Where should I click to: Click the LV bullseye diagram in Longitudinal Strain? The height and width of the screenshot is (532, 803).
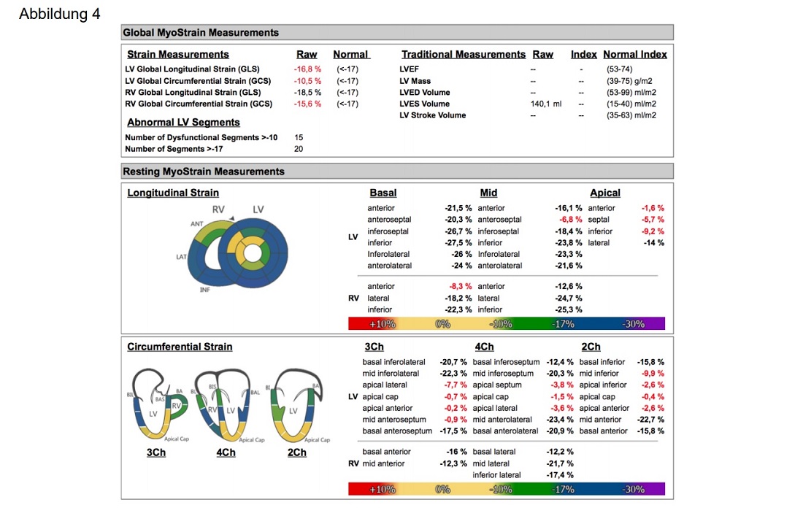pos(251,253)
